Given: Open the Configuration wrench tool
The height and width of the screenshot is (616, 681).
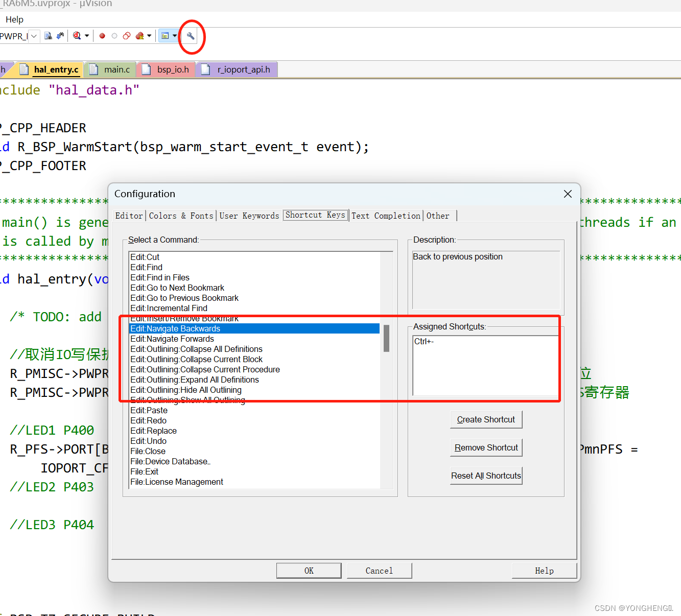Looking at the screenshot, I should click(x=191, y=36).
